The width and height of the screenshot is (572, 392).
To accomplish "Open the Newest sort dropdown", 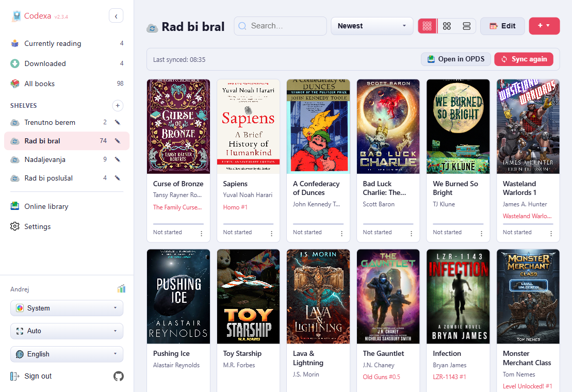I will 372,26.
